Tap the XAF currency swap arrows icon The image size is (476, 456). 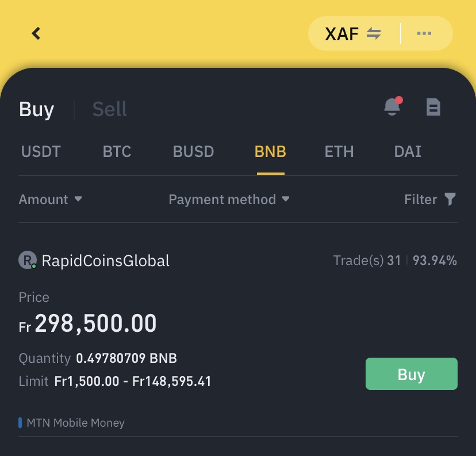[374, 34]
